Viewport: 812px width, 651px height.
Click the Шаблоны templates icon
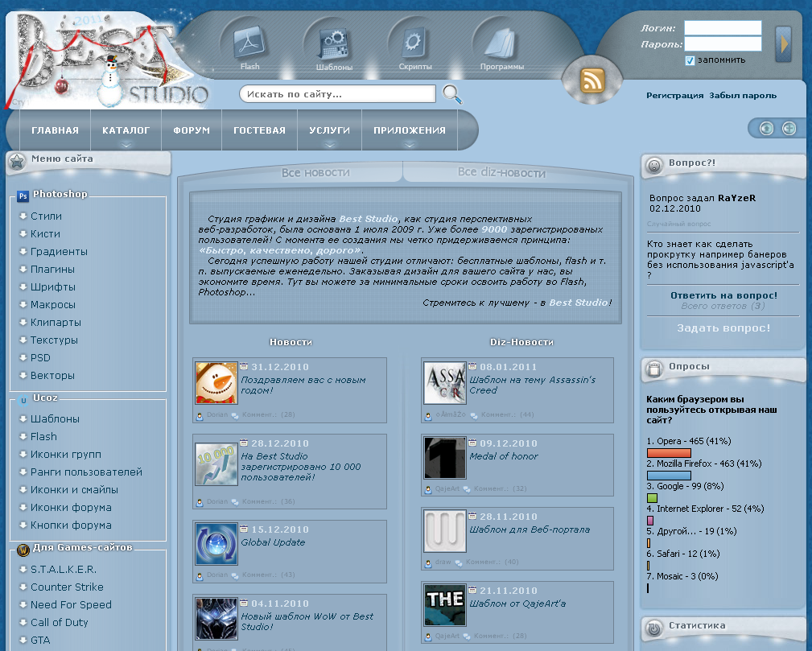334,43
